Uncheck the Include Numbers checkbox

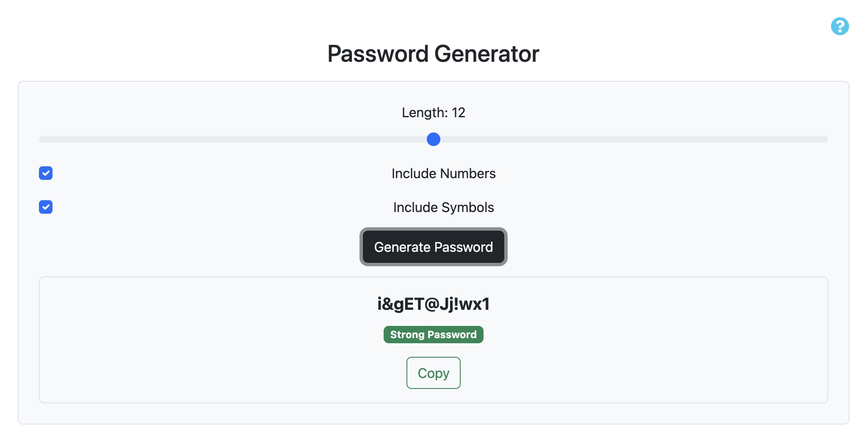coord(46,173)
